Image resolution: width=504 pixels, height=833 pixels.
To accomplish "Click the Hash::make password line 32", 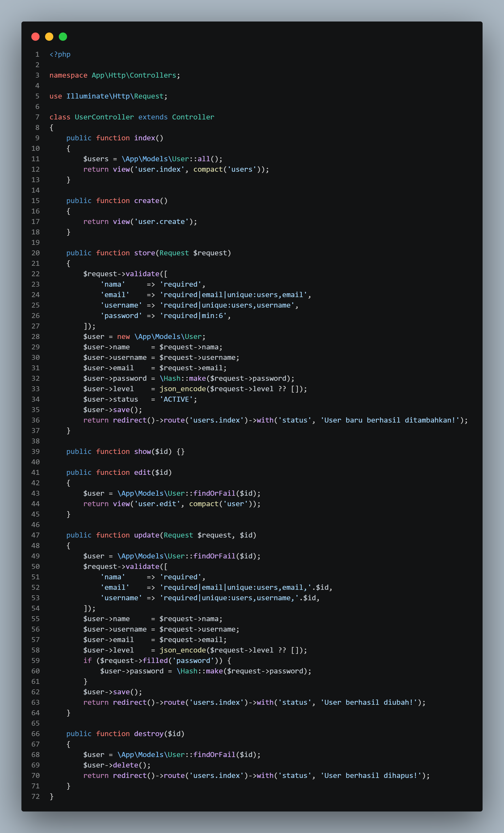I will (x=189, y=379).
